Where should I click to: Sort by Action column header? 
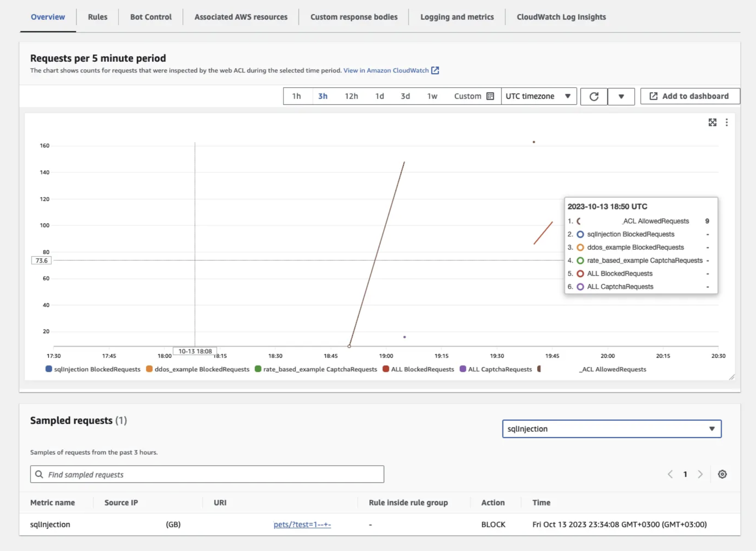pyautogui.click(x=493, y=502)
